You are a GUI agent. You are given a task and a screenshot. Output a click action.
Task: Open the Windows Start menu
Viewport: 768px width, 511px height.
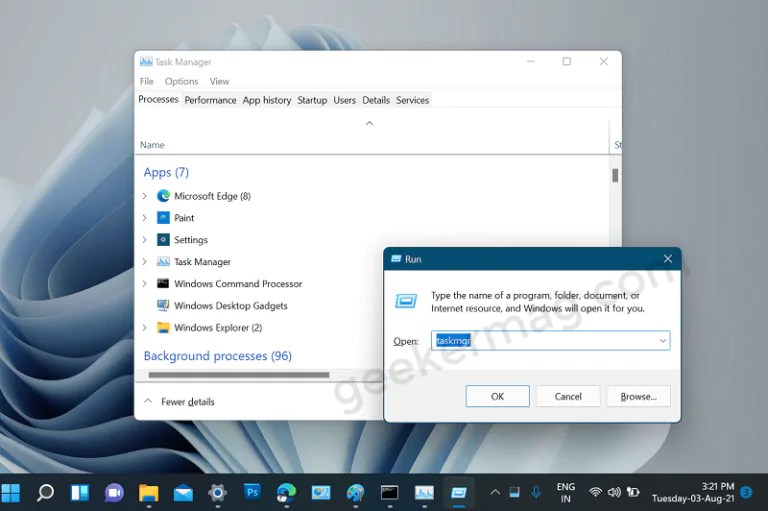click(x=10, y=492)
